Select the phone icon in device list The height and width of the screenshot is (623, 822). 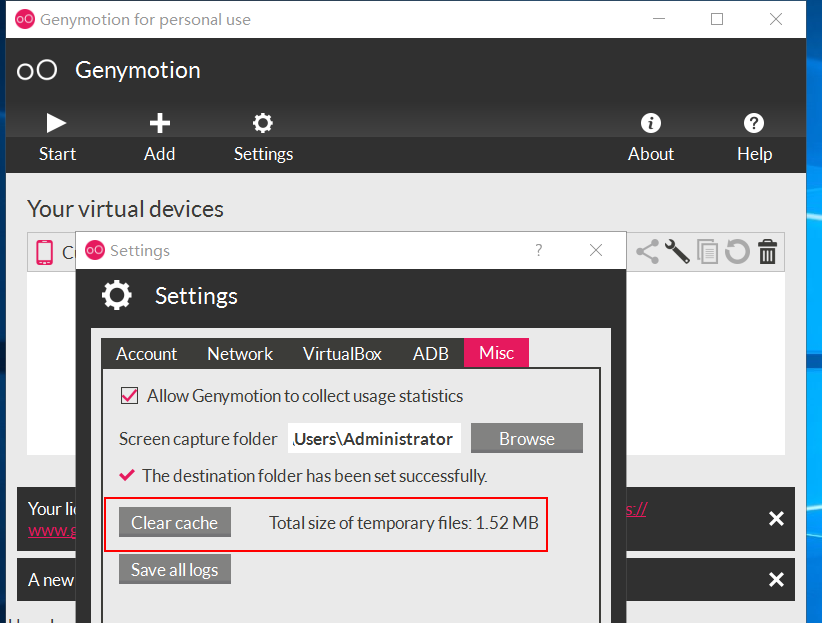point(45,252)
